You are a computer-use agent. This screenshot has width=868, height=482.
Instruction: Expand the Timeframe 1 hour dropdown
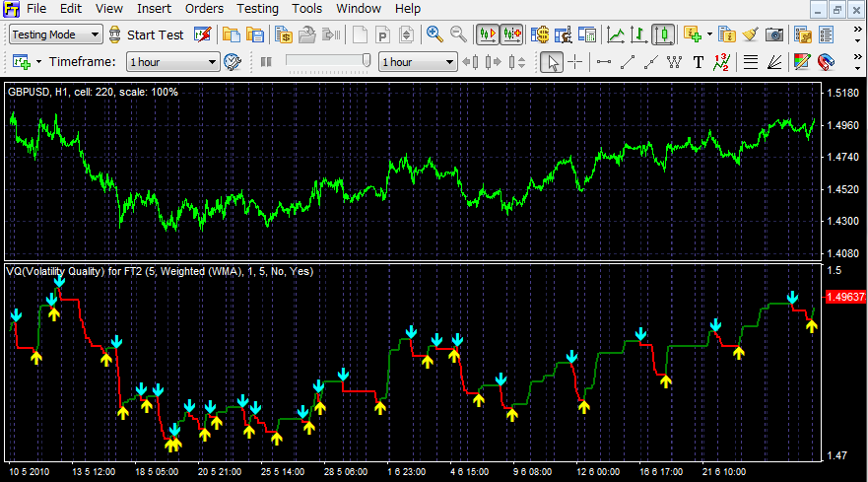172,62
